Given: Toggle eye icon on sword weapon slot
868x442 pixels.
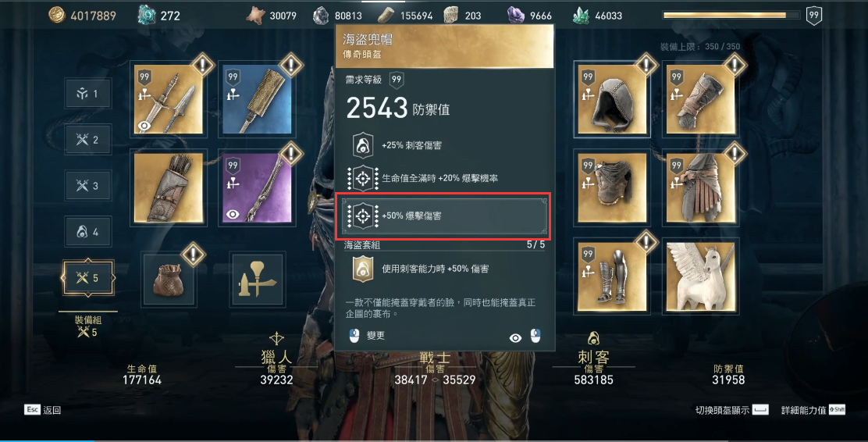Looking at the screenshot, I should click(144, 126).
